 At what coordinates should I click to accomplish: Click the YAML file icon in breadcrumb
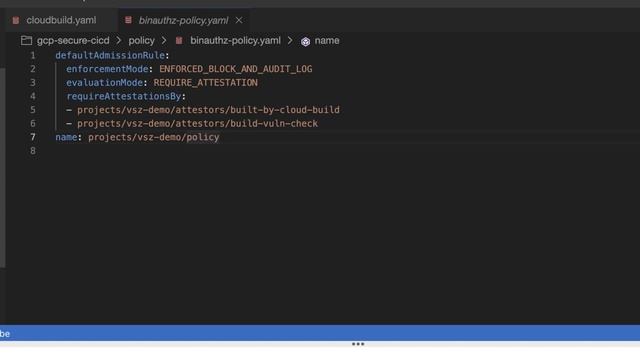(179, 41)
